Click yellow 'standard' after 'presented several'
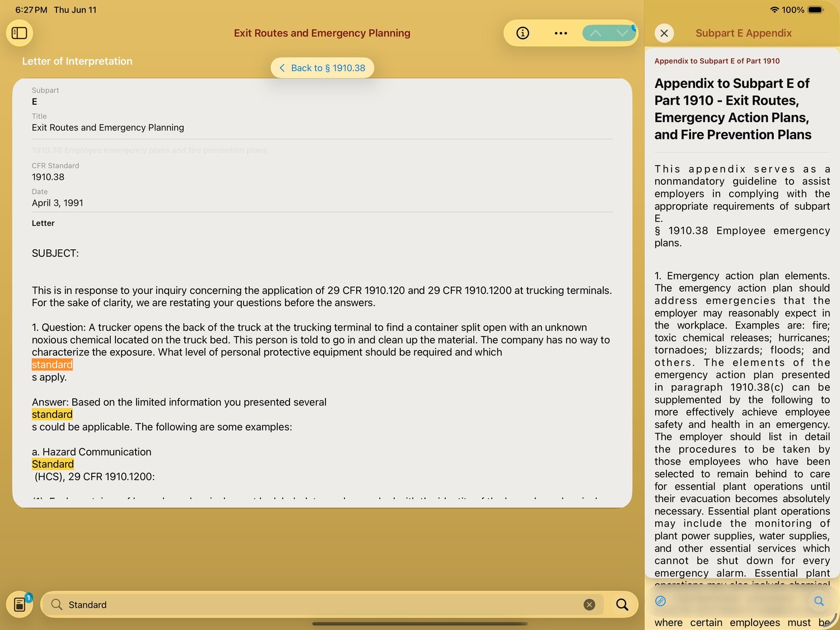The width and height of the screenshot is (840, 630). (52, 414)
